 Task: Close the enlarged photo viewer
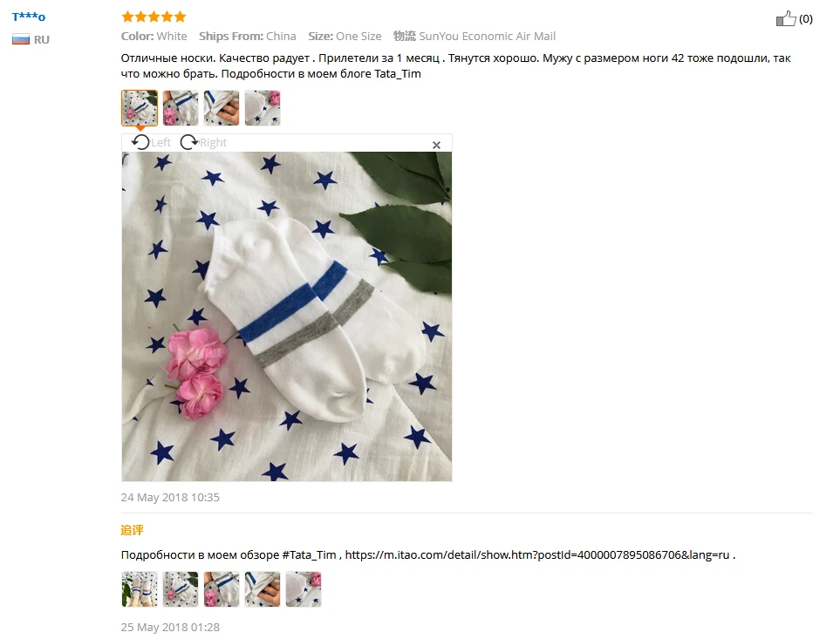point(437,145)
